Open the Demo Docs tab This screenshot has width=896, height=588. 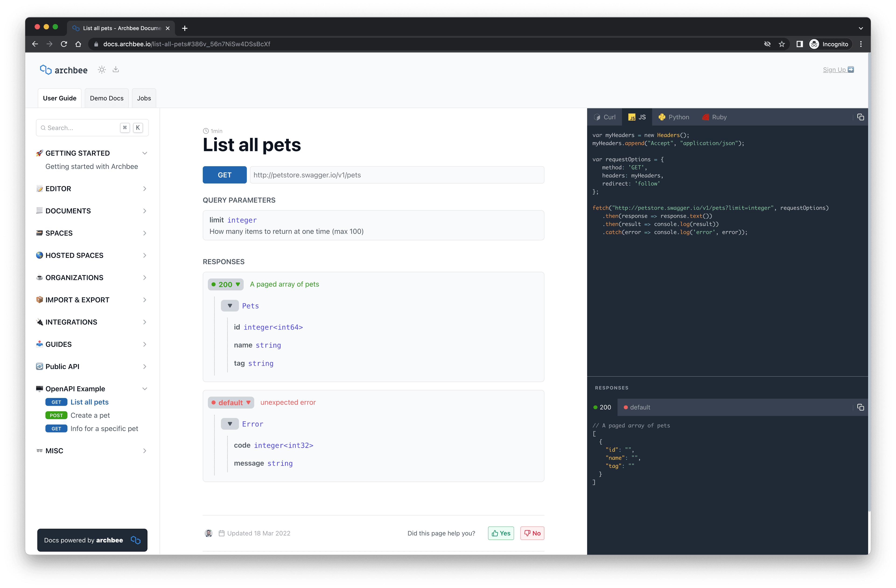click(107, 98)
